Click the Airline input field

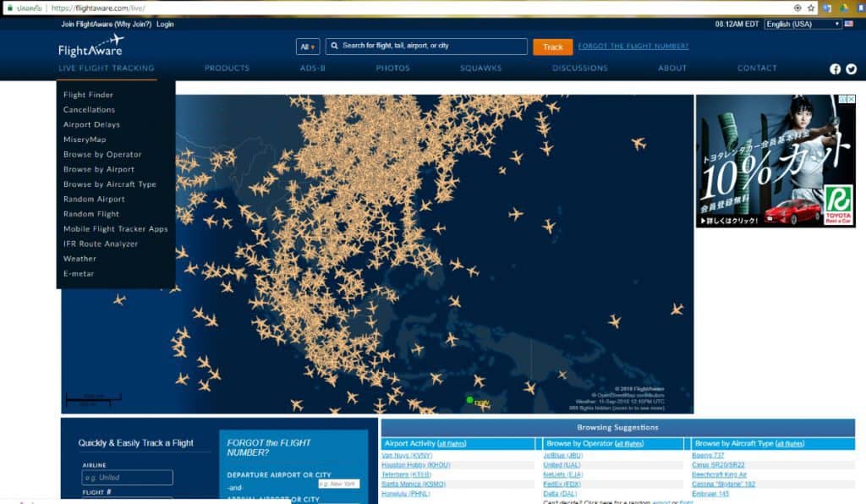(x=127, y=478)
